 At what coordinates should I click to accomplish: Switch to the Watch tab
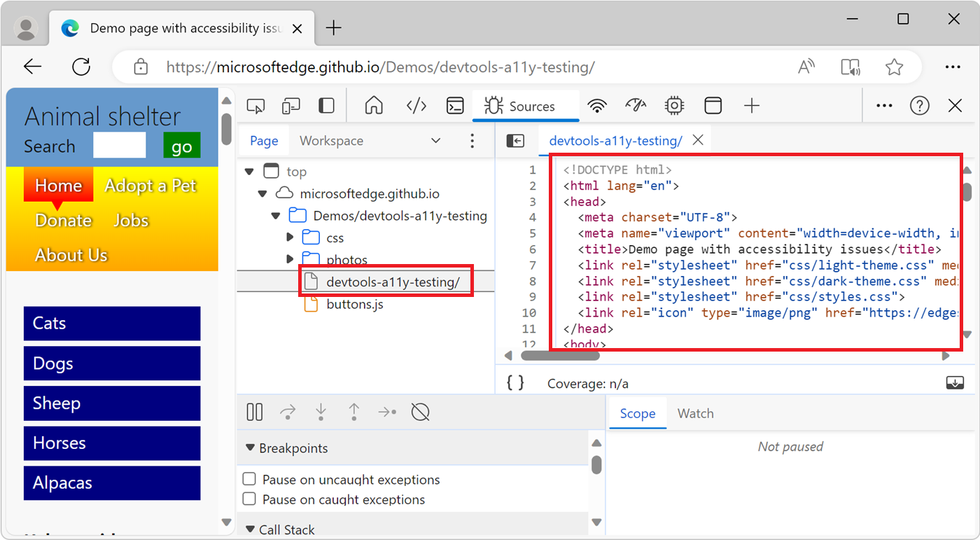695,413
